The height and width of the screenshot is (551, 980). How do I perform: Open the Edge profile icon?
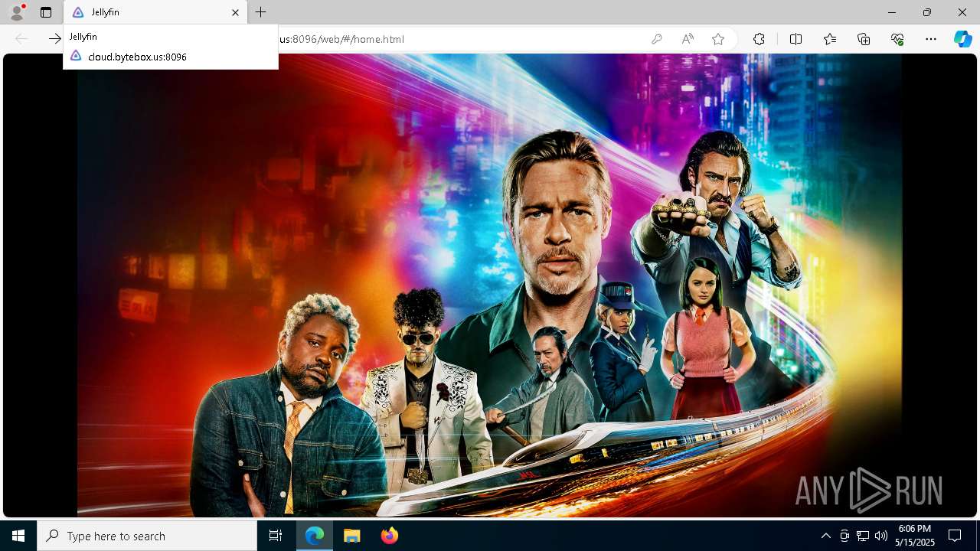17,12
